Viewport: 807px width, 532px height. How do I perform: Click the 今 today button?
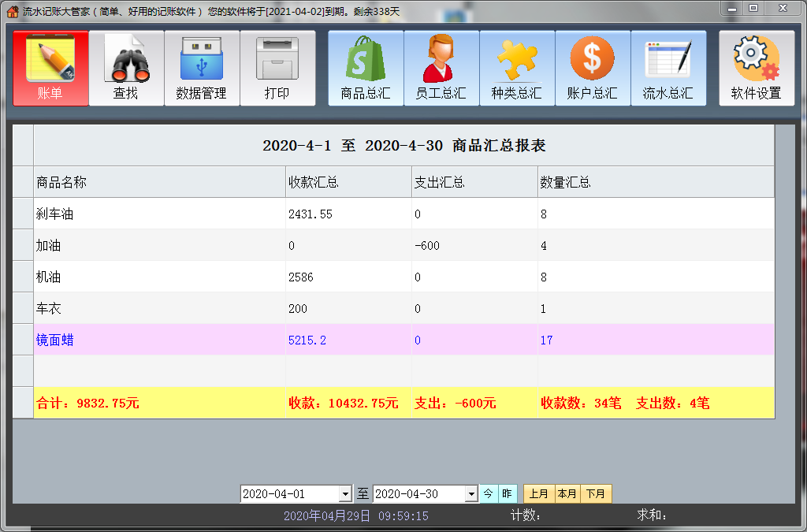pos(489,494)
